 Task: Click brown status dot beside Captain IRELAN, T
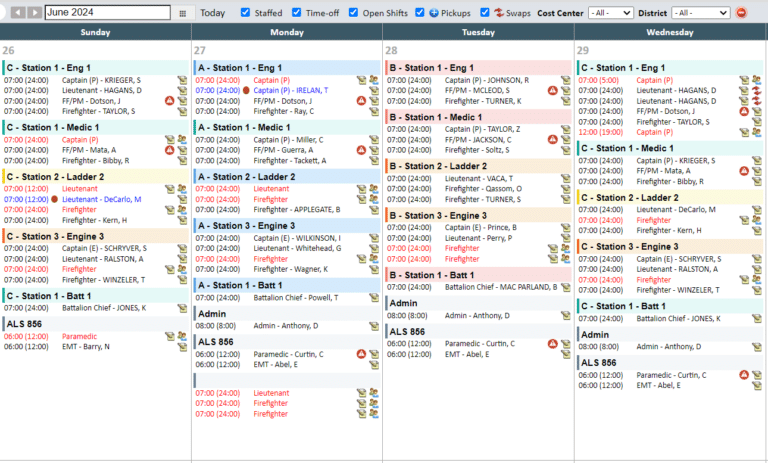pos(245,90)
